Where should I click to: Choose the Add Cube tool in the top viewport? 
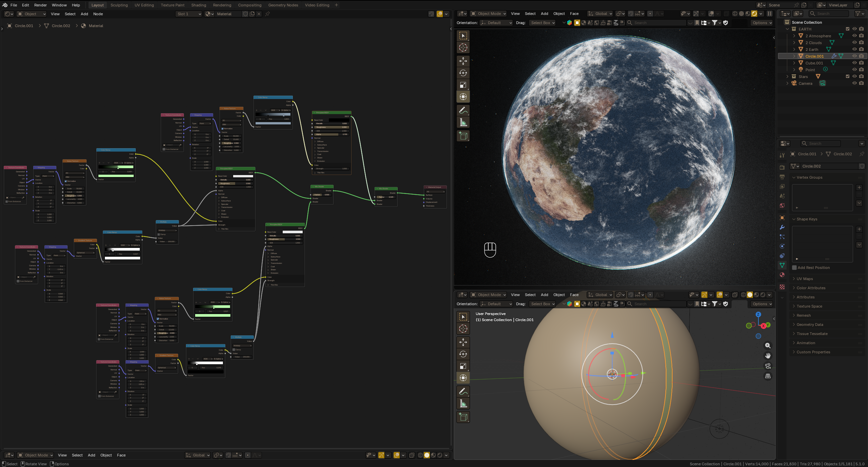point(463,136)
